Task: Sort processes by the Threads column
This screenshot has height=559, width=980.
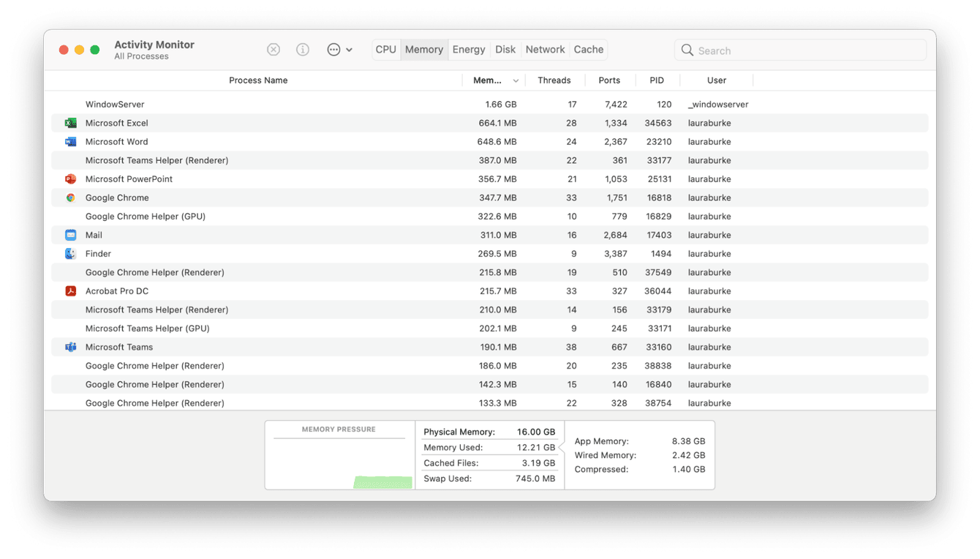Action: [554, 80]
